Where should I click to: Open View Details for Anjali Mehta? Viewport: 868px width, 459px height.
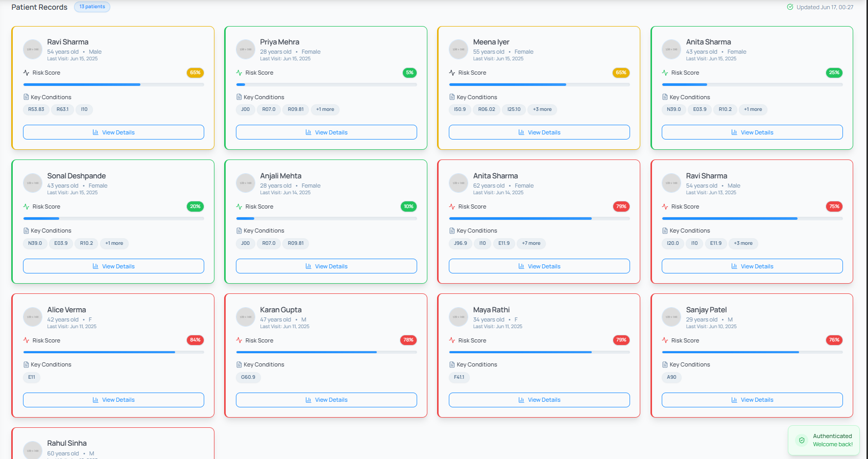point(326,266)
